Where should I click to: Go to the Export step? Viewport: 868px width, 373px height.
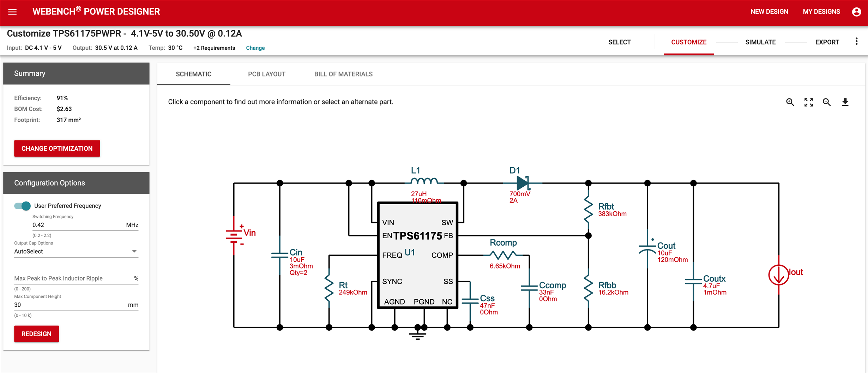(827, 42)
